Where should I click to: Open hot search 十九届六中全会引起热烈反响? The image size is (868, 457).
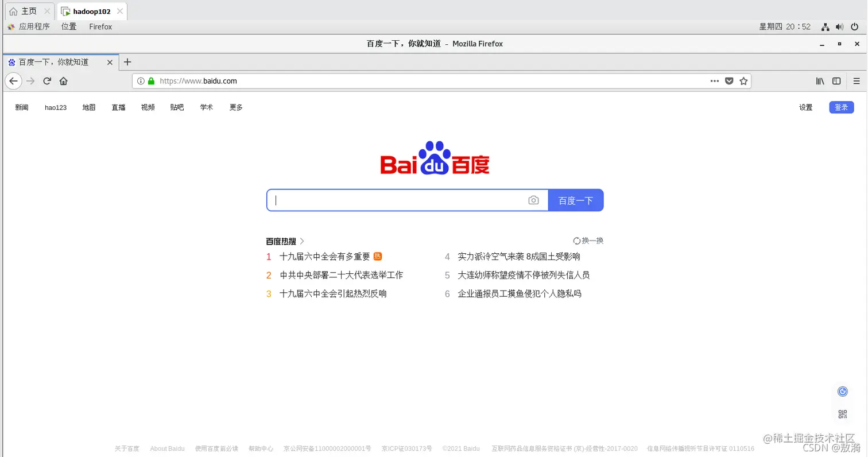pyautogui.click(x=333, y=293)
